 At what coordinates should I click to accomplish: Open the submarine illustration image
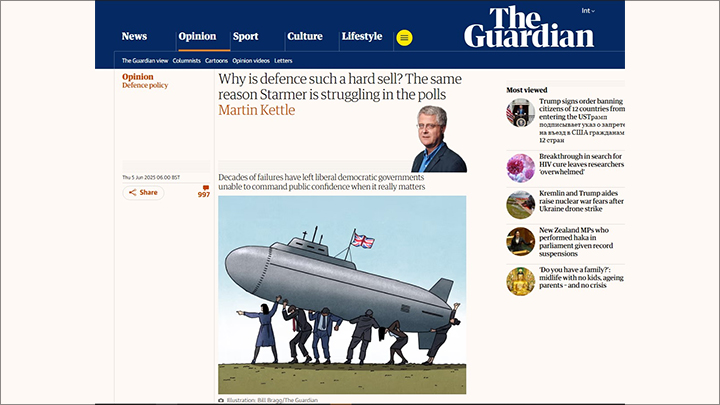pyautogui.click(x=342, y=295)
